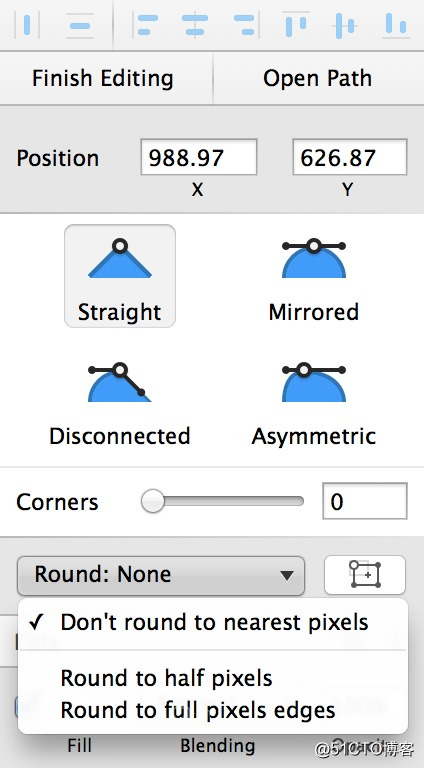424x768 pixels.
Task: Choose Don't round to nearest pixels
Action: tap(212, 622)
